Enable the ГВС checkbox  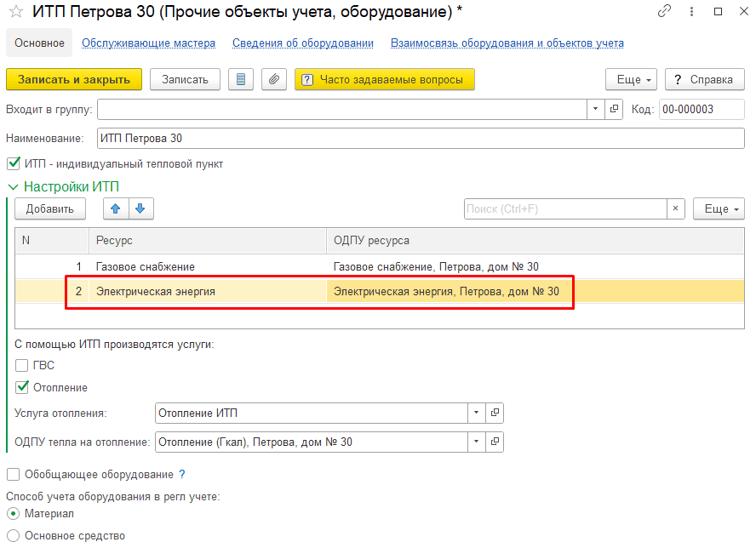click(21, 366)
